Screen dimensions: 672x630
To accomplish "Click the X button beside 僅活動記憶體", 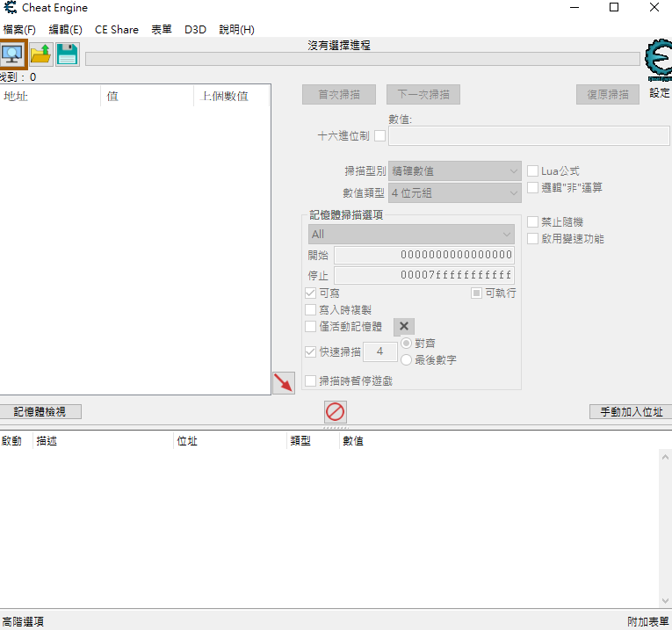I will click(404, 327).
